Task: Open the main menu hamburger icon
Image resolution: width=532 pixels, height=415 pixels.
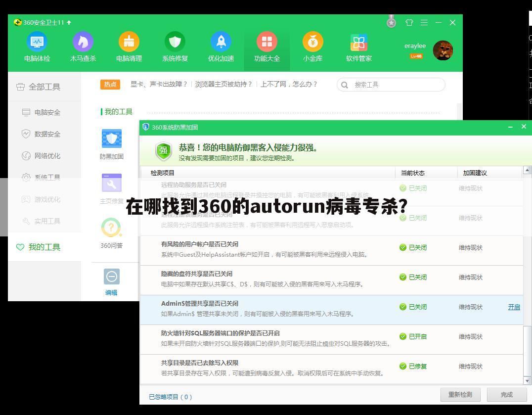Action: click(x=424, y=22)
